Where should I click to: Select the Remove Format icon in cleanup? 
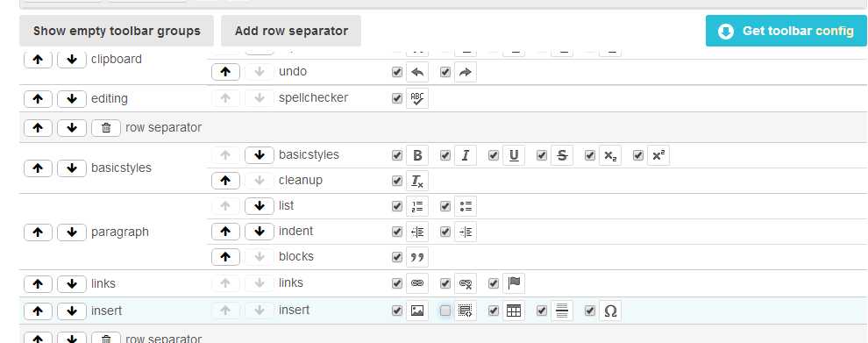tap(417, 181)
